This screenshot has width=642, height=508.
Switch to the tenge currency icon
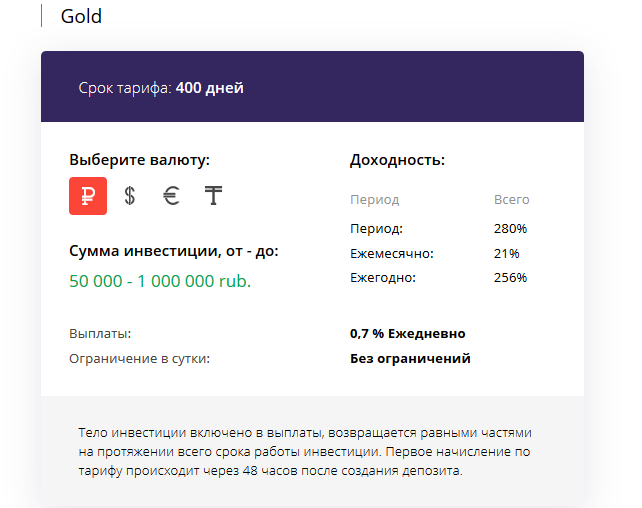(x=213, y=195)
